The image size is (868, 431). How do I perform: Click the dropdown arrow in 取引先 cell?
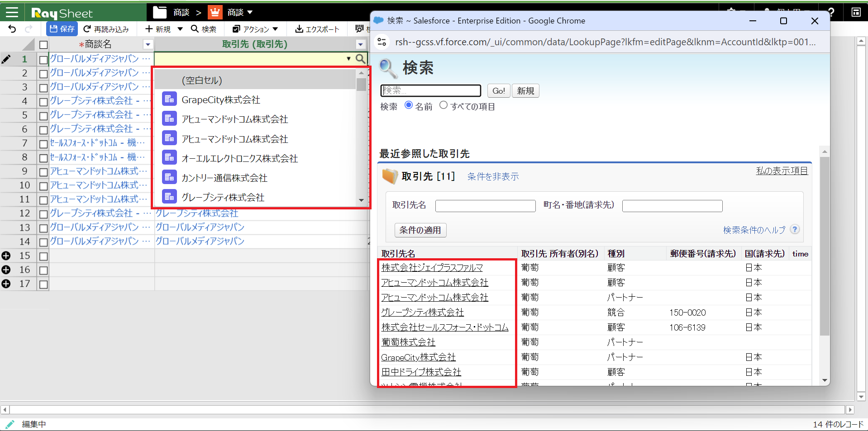[x=348, y=58]
